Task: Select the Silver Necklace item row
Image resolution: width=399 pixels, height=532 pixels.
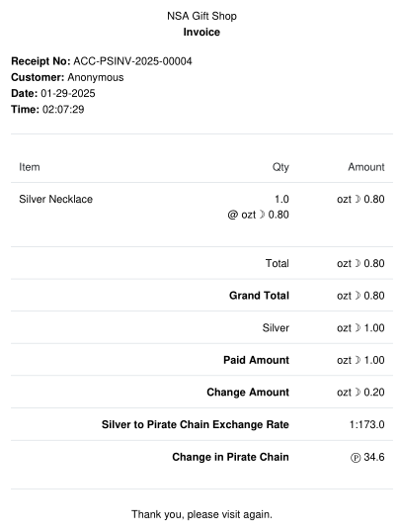Action: pyautogui.click(x=201, y=215)
